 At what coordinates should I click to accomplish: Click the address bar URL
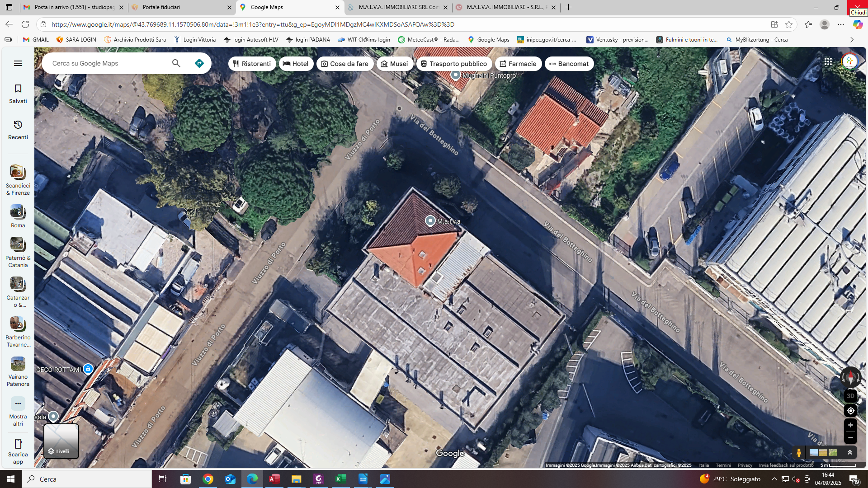[253, 24]
